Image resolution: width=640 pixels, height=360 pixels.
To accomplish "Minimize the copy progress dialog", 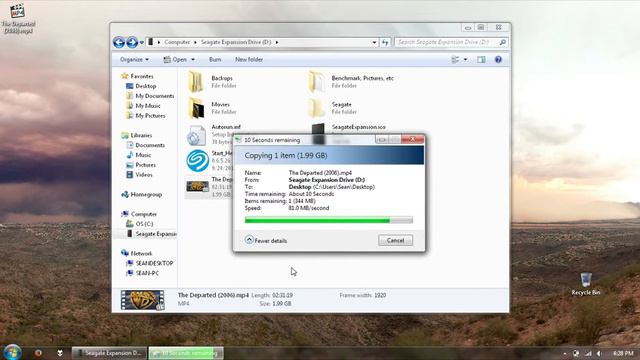I will pyautogui.click(x=382, y=140).
